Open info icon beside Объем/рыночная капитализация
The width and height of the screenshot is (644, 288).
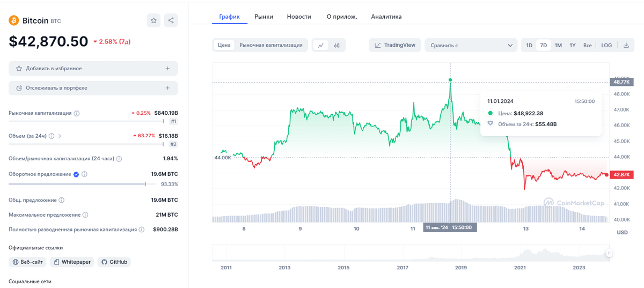coord(119,159)
